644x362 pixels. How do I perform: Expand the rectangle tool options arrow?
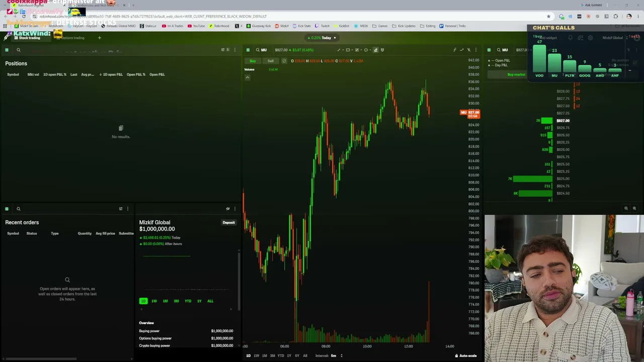[351, 50]
